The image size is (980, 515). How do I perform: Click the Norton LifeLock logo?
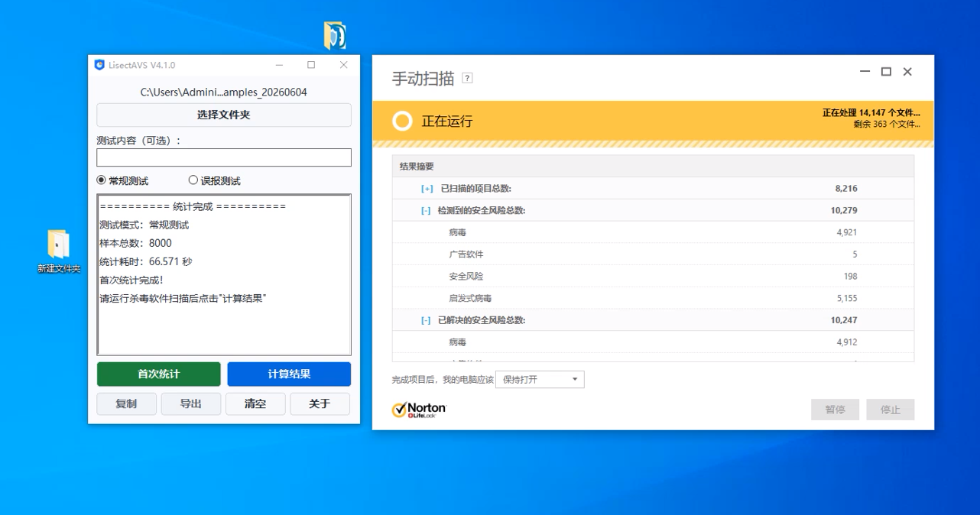tap(419, 410)
